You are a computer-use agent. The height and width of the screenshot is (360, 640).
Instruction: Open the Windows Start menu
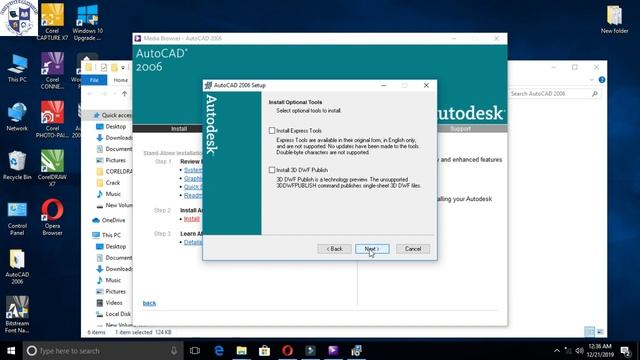(x=11, y=351)
